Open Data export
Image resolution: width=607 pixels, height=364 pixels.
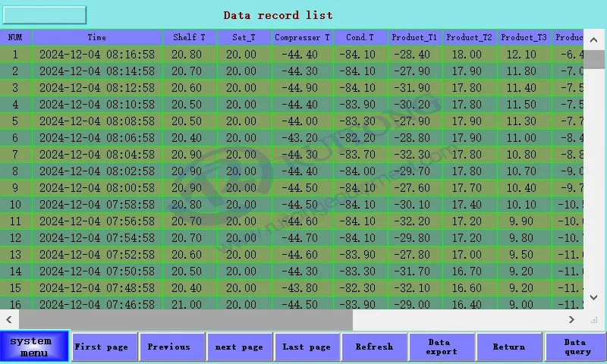tap(442, 347)
